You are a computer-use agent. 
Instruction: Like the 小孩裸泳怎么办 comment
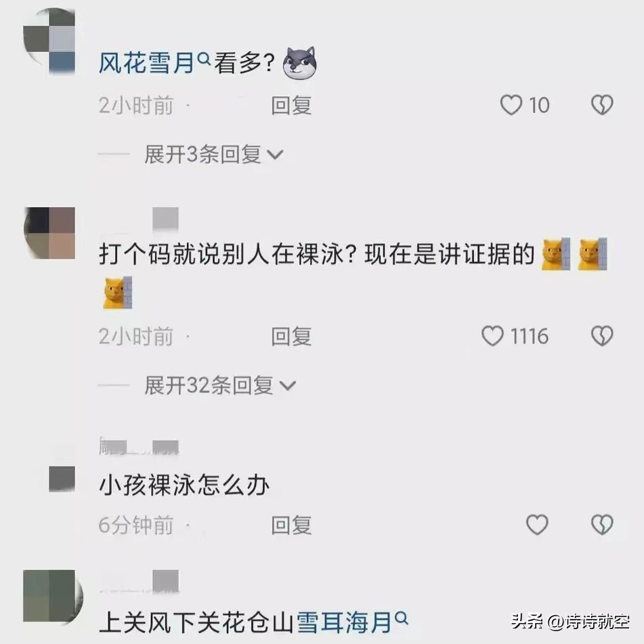(537, 525)
